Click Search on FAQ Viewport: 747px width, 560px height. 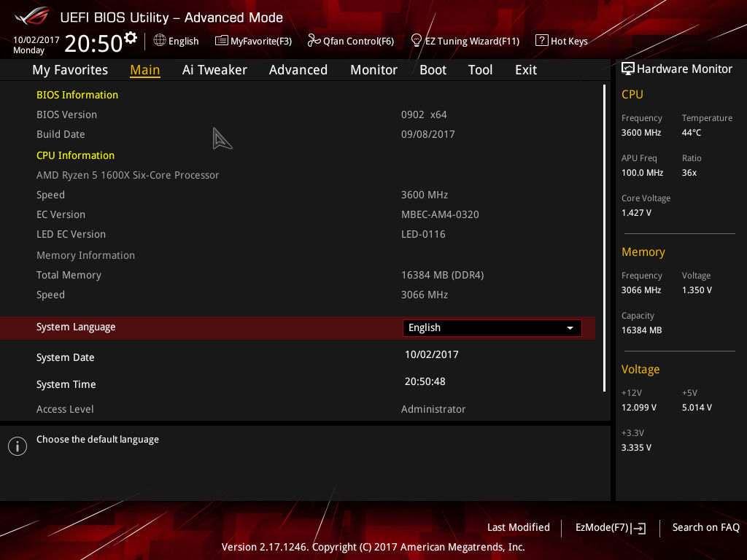point(705,527)
